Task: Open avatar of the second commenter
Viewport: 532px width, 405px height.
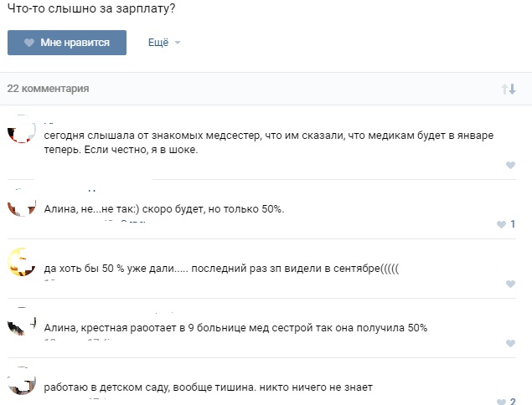Action: click(x=22, y=202)
